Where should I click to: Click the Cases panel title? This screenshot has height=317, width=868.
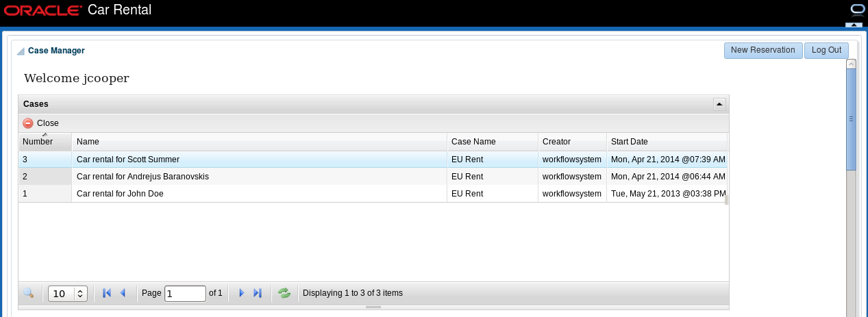(36, 104)
